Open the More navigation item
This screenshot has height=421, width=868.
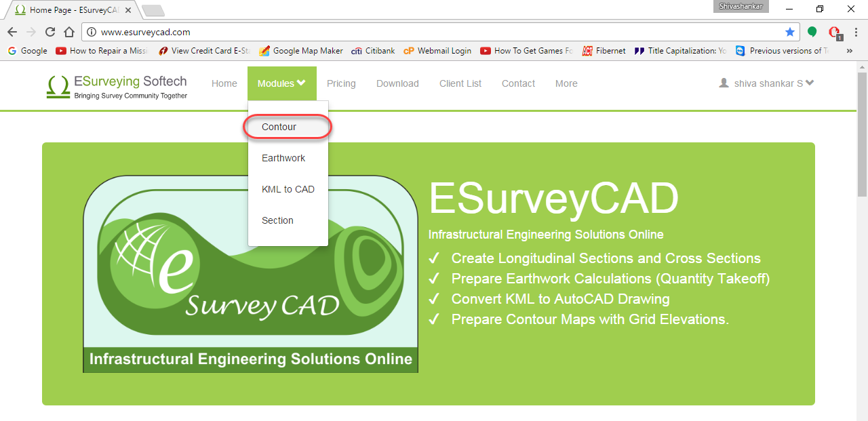pyautogui.click(x=566, y=83)
